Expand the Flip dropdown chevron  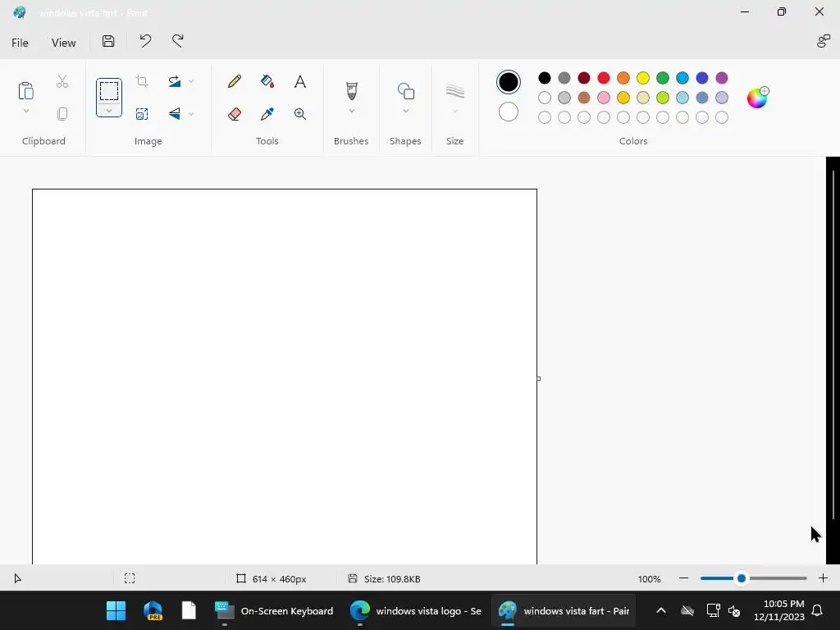(x=191, y=114)
